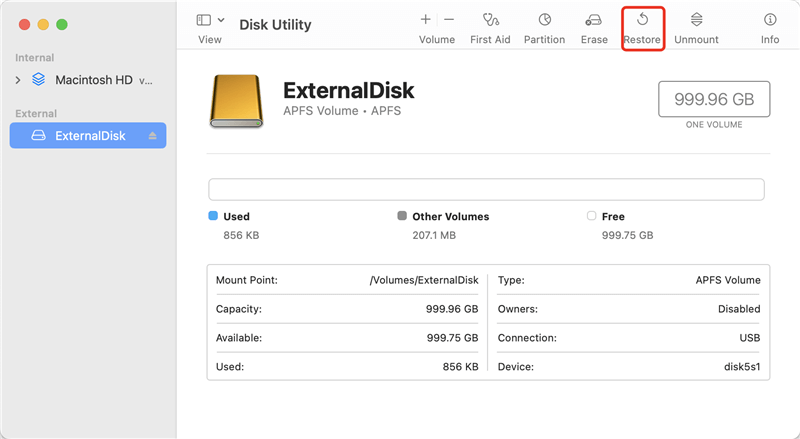Click the gray Other Volumes swatch
Screen dimensions: 800x439
[402, 216]
